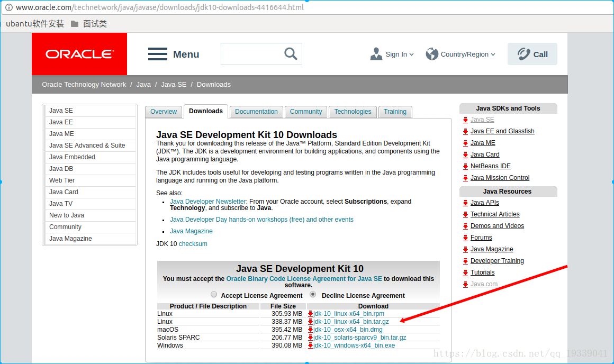Select Accept License Agreement radio button
This screenshot has width=614, height=364.
point(213,294)
